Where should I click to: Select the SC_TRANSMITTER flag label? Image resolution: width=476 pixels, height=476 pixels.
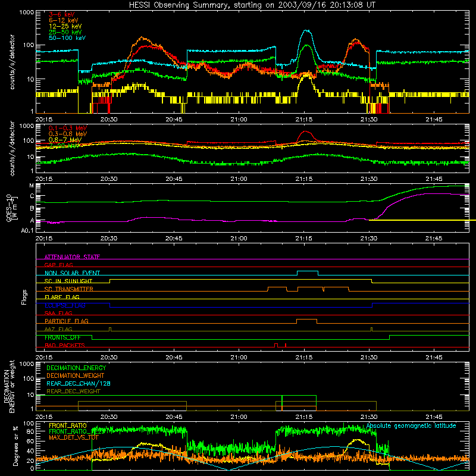click(x=68, y=289)
